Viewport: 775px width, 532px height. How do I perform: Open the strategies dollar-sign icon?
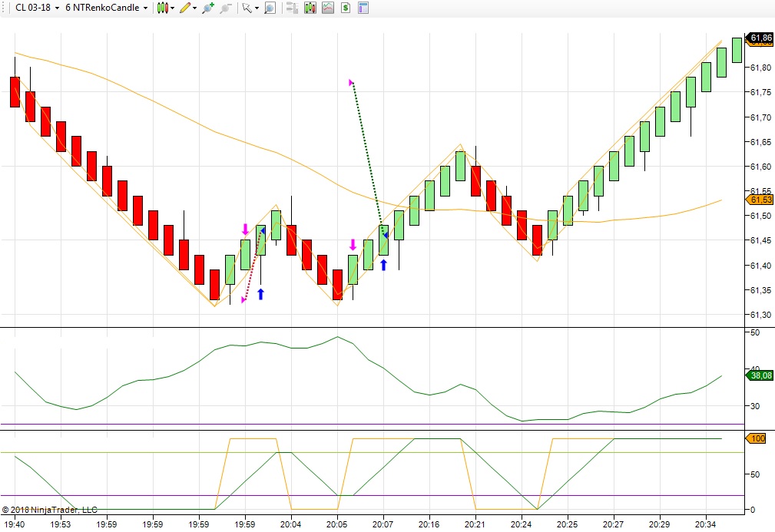[x=346, y=8]
